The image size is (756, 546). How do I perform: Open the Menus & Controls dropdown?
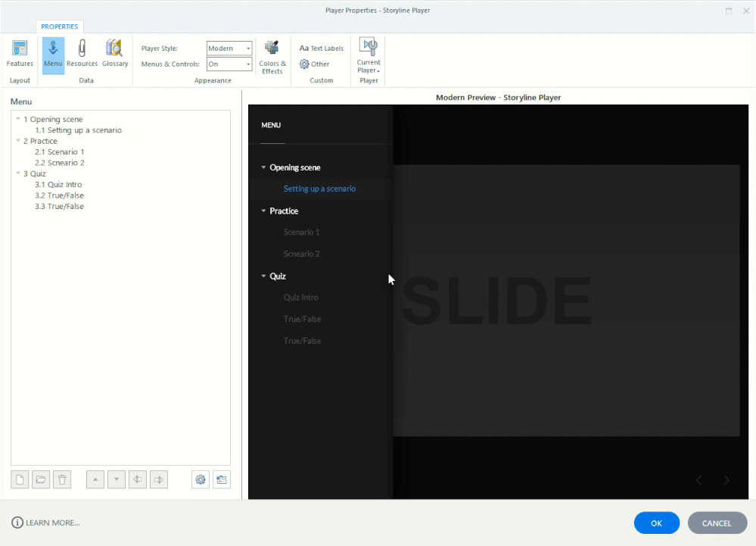click(x=229, y=64)
